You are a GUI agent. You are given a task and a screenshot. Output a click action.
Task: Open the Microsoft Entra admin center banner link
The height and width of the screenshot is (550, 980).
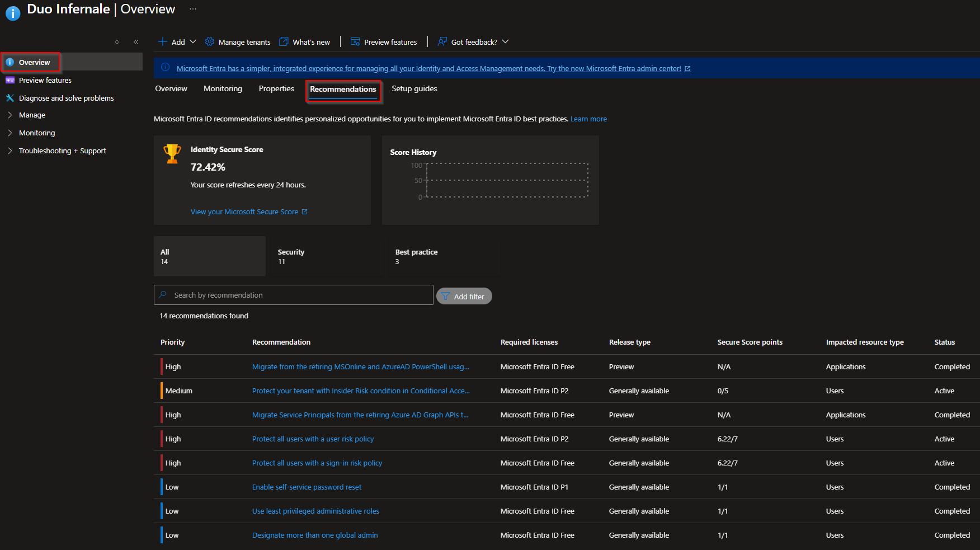[429, 68]
